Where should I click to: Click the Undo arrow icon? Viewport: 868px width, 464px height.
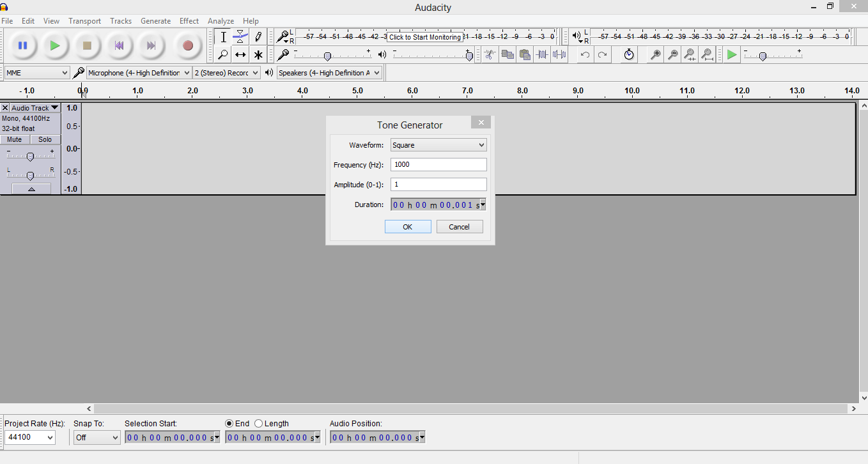pos(584,55)
